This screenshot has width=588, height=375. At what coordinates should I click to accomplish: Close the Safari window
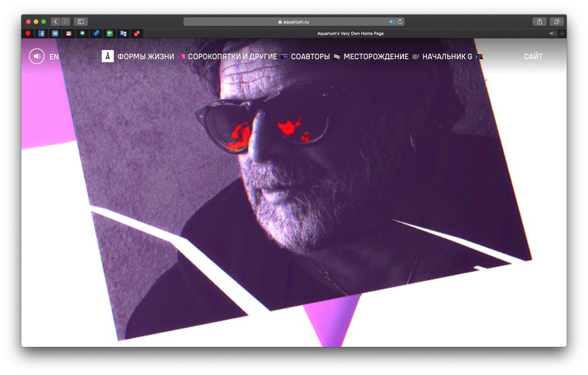tap(28, 22)
